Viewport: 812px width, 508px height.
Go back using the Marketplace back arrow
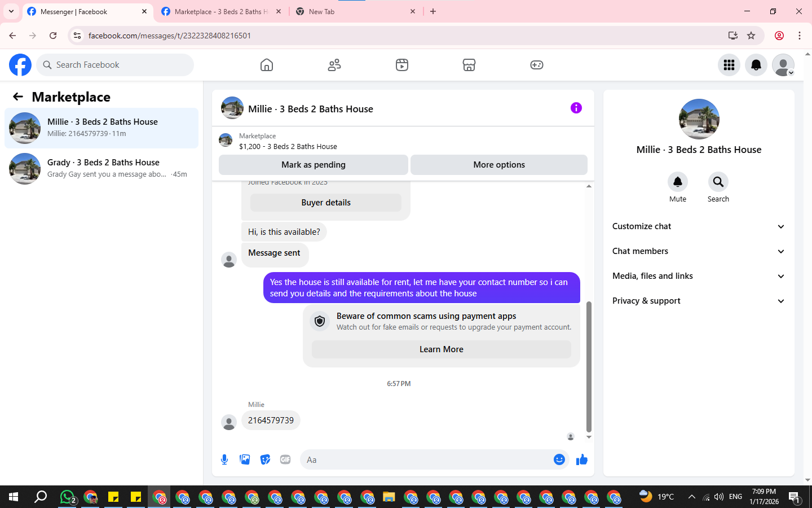[x=18, y=97]
